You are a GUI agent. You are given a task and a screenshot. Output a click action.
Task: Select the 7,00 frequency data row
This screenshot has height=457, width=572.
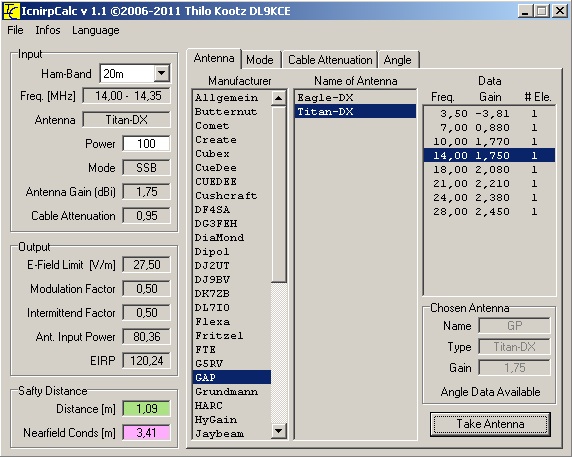pos(489,128)
